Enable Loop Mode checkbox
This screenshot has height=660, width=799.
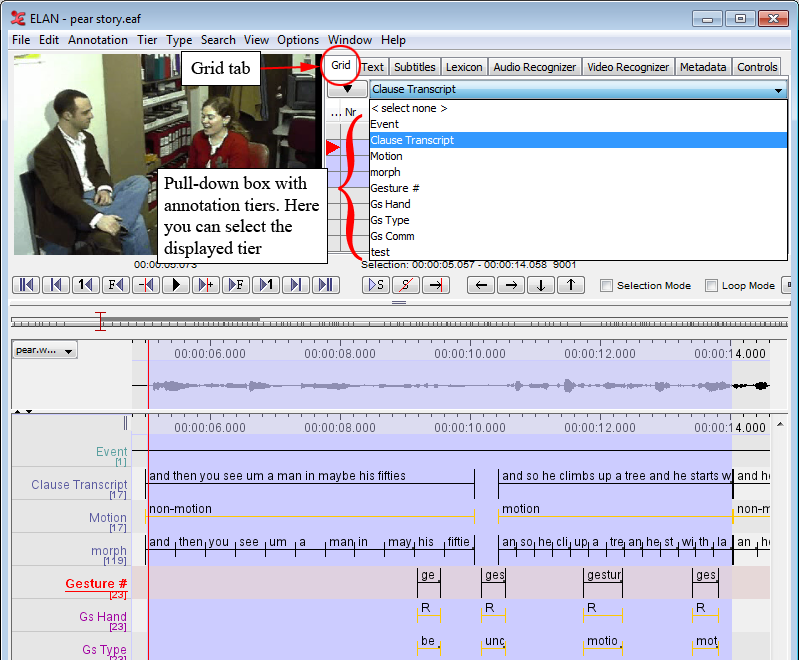pos(711,286)
